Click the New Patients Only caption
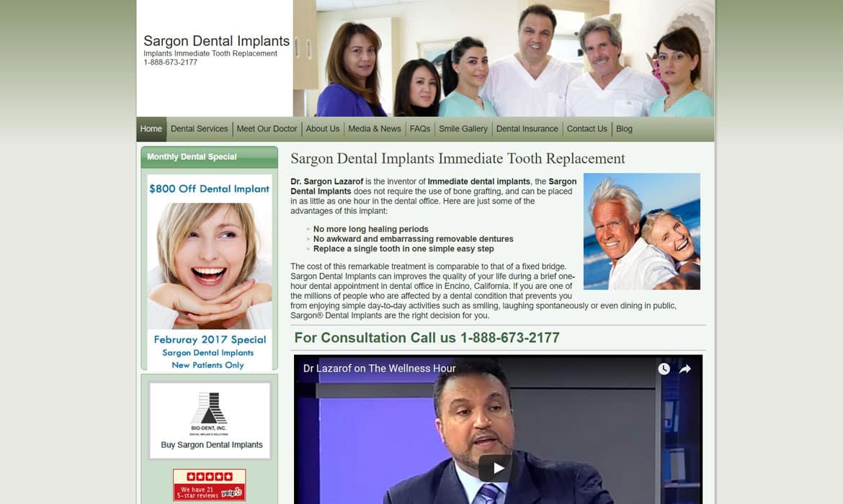 coord(208,365)
